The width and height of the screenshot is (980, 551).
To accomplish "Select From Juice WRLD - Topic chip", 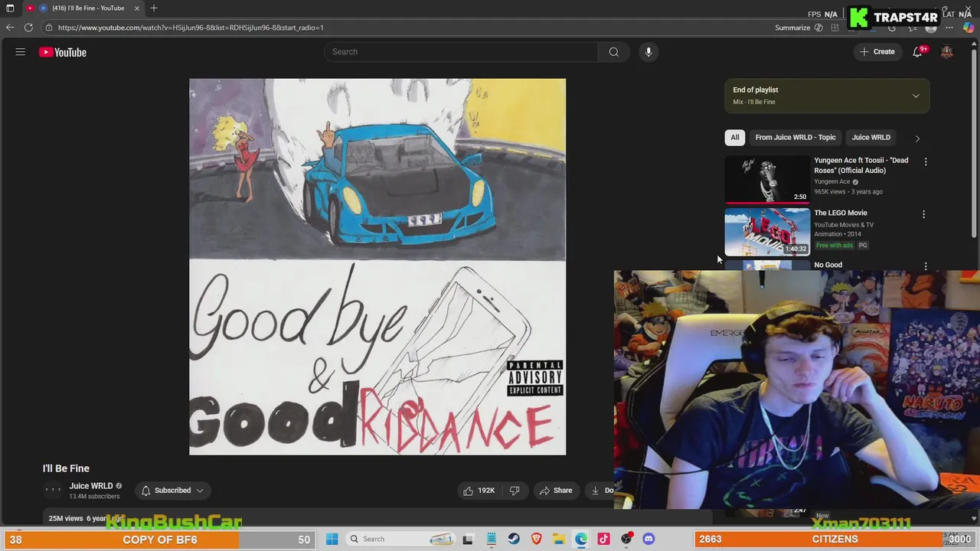I will click(795, 138).
